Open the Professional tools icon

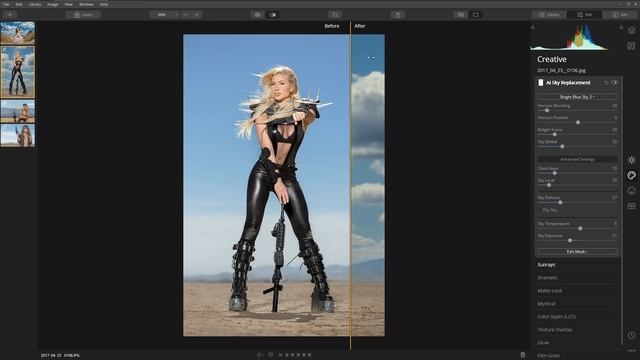coord(631,206)
